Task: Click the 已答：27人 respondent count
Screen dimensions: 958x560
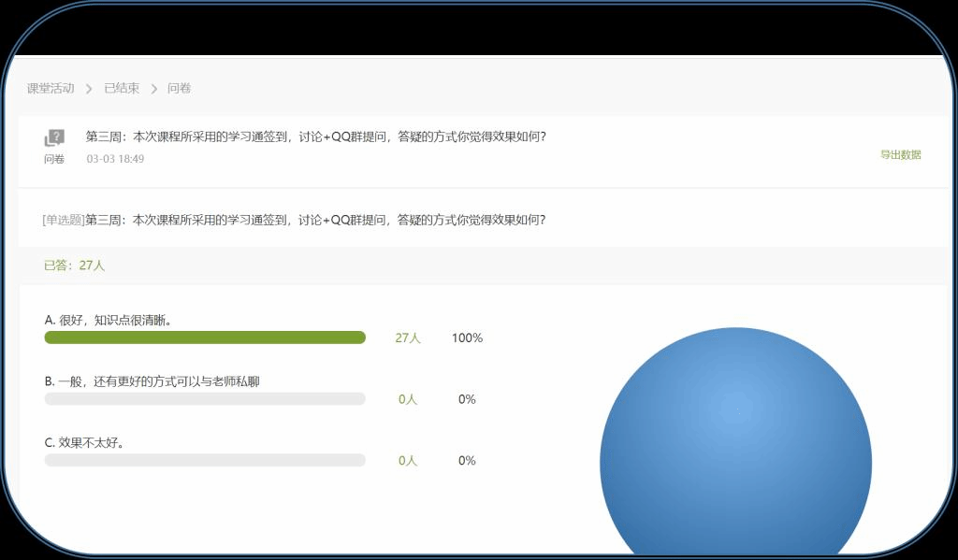Action: pyautogui.click(x=74, y=266)
